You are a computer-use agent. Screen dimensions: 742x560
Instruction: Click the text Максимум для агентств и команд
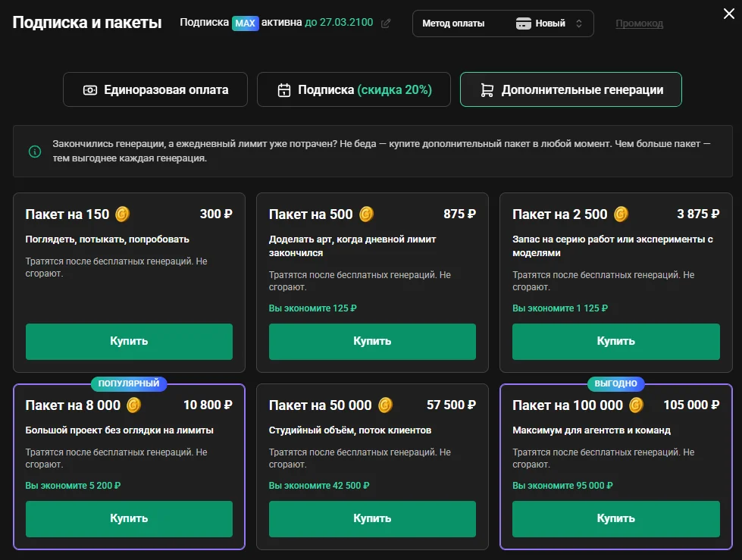591,430
